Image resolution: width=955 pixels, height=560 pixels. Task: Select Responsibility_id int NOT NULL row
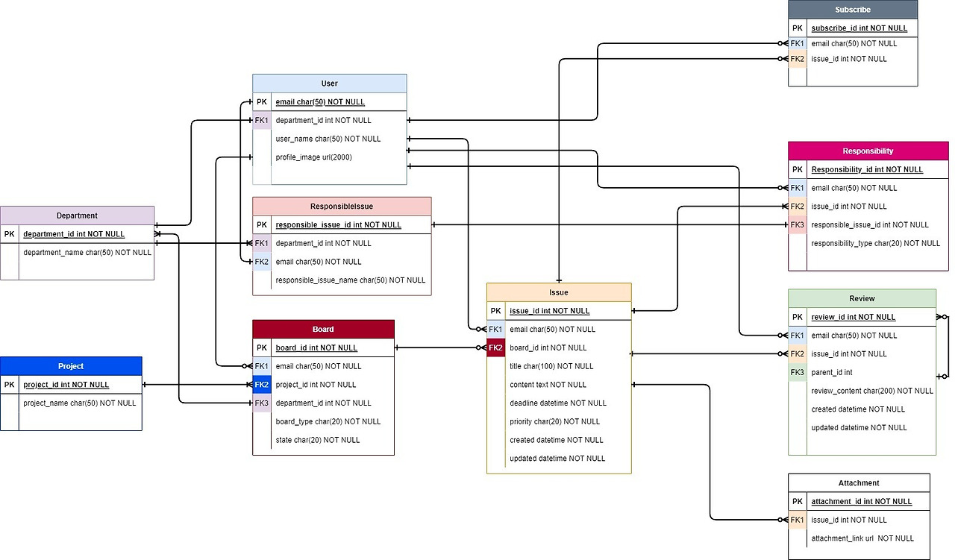[x=868, y=169]
